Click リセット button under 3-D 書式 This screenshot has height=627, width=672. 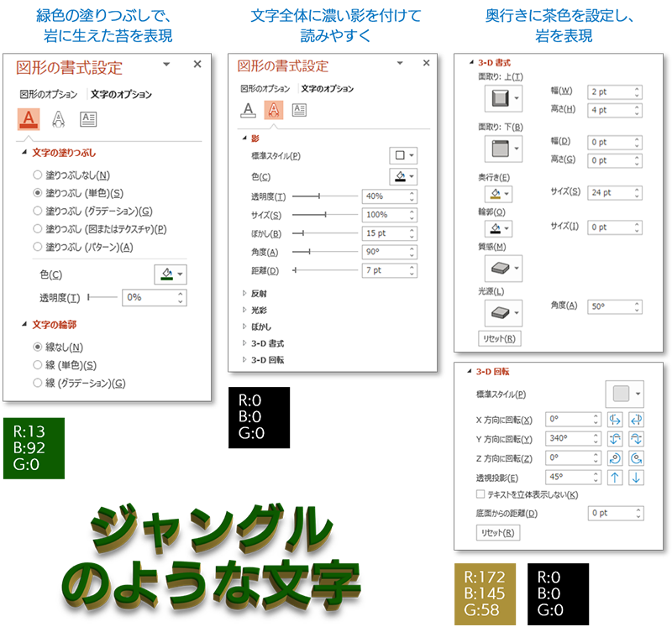(499, 339)
